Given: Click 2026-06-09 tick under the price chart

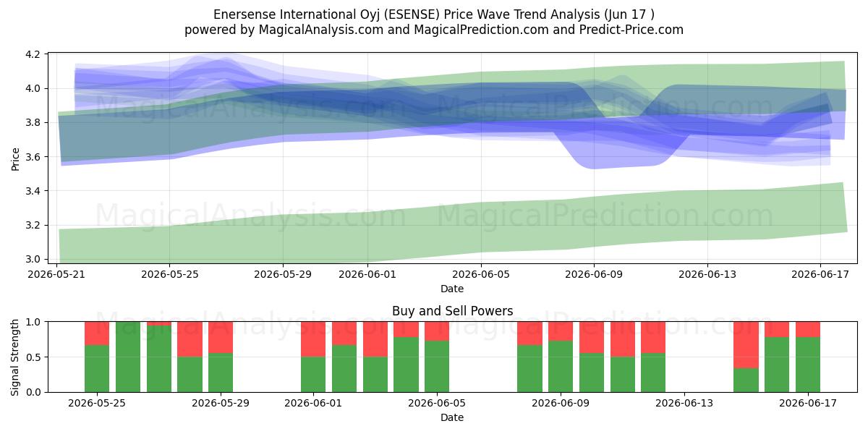Looking at the screenshot, I should pos(593,275).
